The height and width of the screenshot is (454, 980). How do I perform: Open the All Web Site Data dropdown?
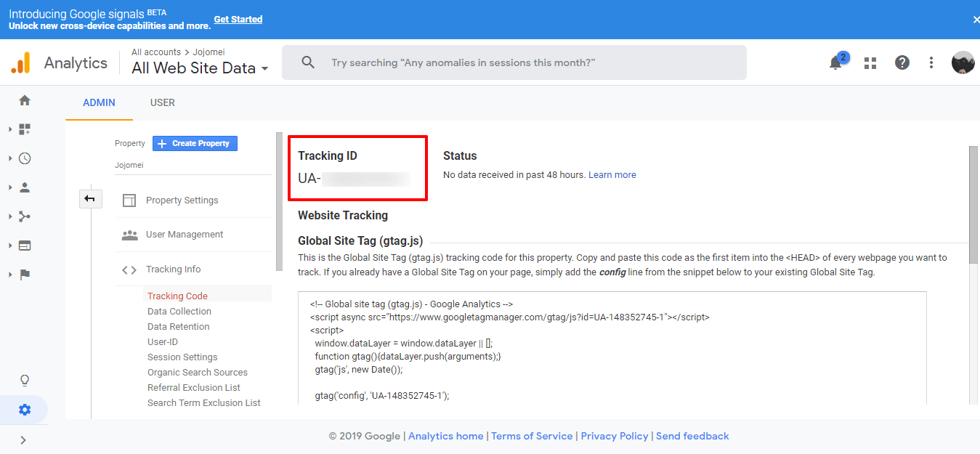(201, 68)
